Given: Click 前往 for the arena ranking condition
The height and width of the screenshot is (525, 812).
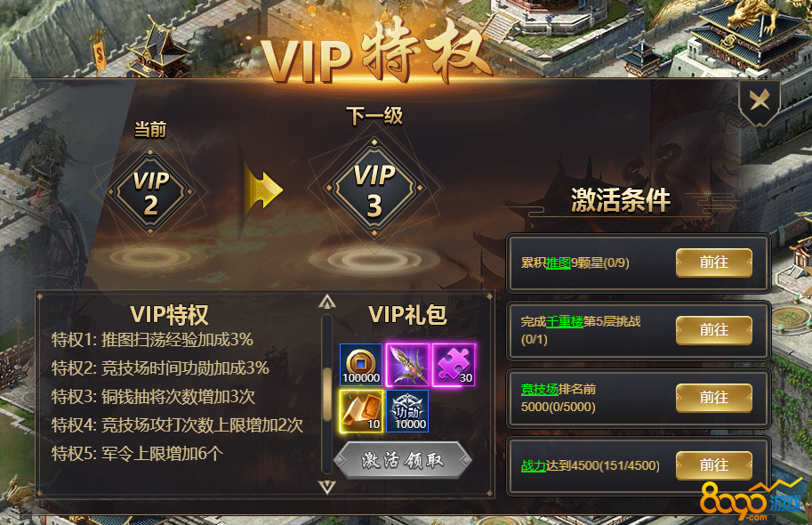Looking at the screenshot, I should coord(714,398).
